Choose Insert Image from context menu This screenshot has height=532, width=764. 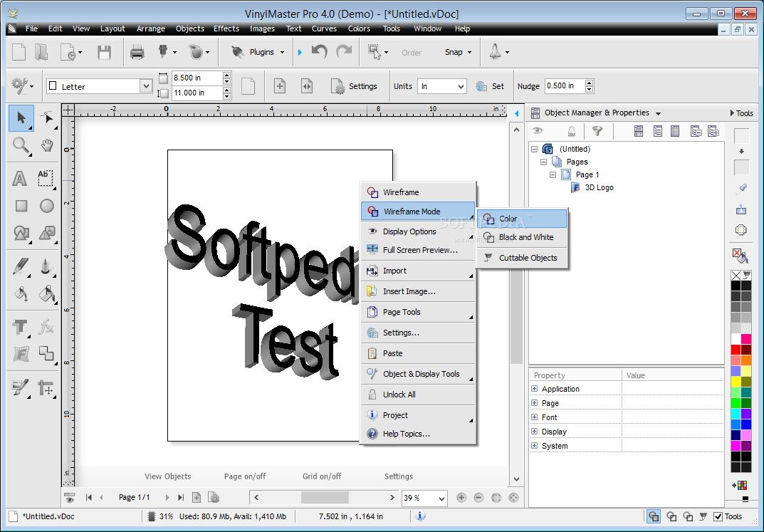click(x=418, y=291)
